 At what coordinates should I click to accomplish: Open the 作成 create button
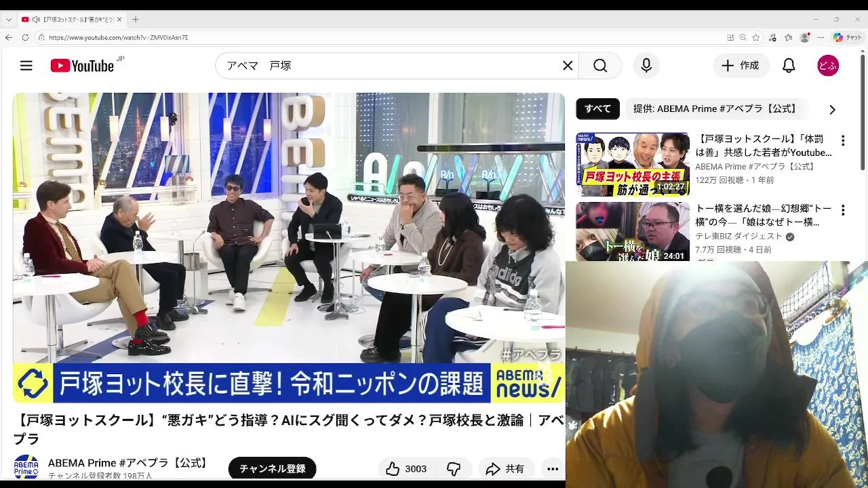pos(741,66)
